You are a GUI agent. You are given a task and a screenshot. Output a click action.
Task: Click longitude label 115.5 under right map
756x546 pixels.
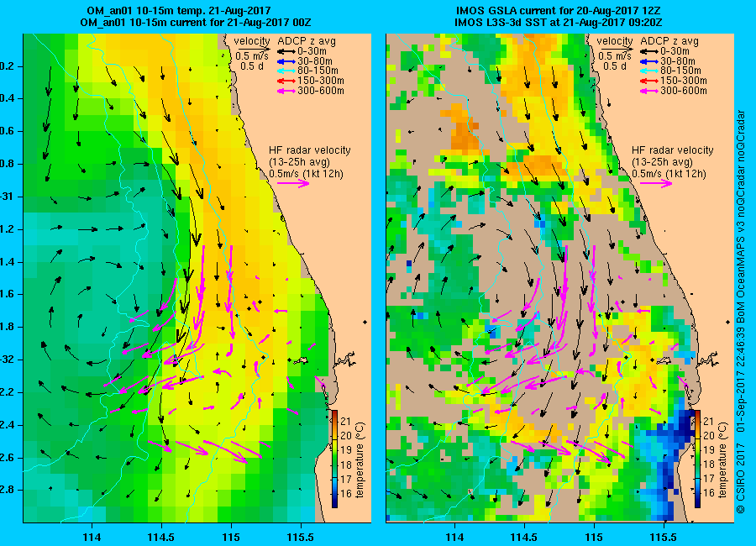click(664, 537)
